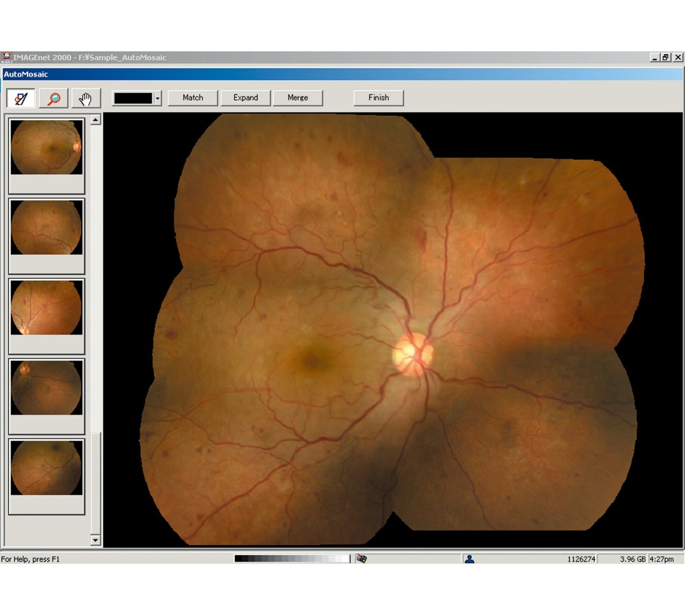
Task: Select the magnifier zoom tool
Action: pos(53,99)
